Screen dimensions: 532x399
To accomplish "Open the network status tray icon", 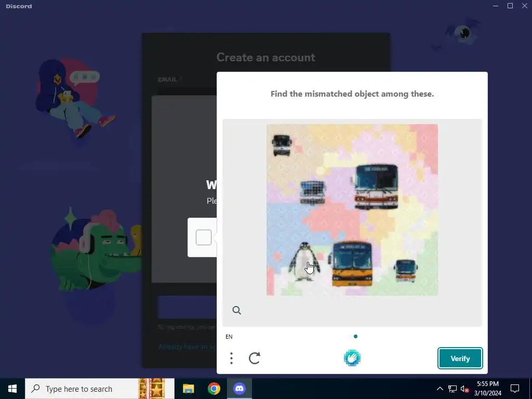I will 453,389.
